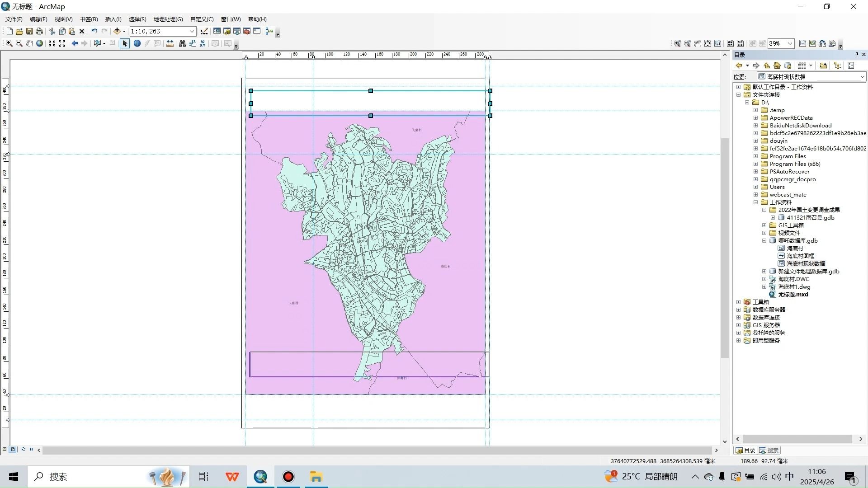The image size is (868, 488).
Task: Zoom to full extent globe icon
Action: tap(40, 43)
